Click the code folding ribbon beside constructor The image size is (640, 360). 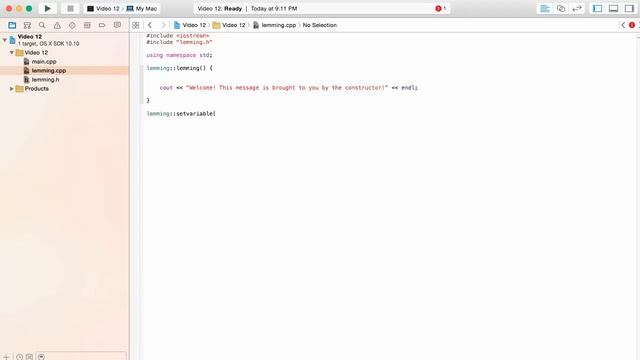tap(142, 84)
